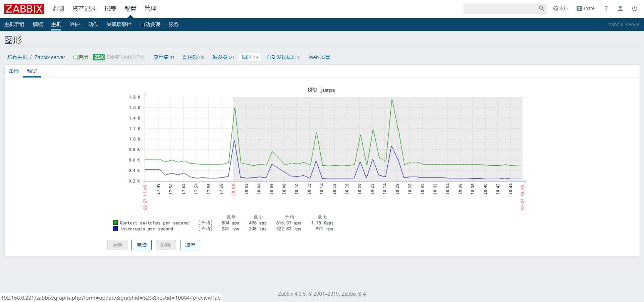Click 'Context switches per second' legend text

coord(154,223)
